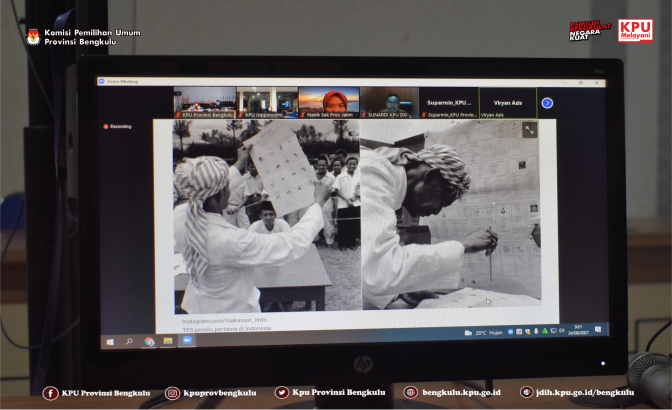672x410 pixels.
Task: Open the taskbar search icon
Action: [129, 341]
